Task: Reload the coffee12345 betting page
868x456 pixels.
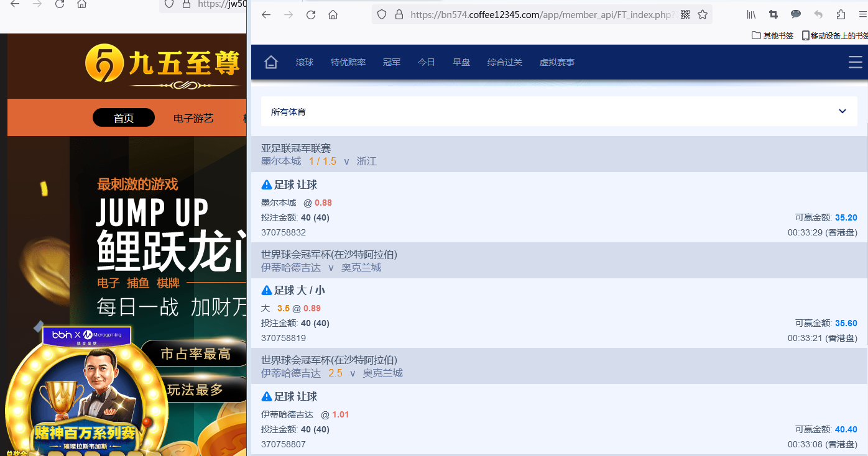Action: pos(311,15)
